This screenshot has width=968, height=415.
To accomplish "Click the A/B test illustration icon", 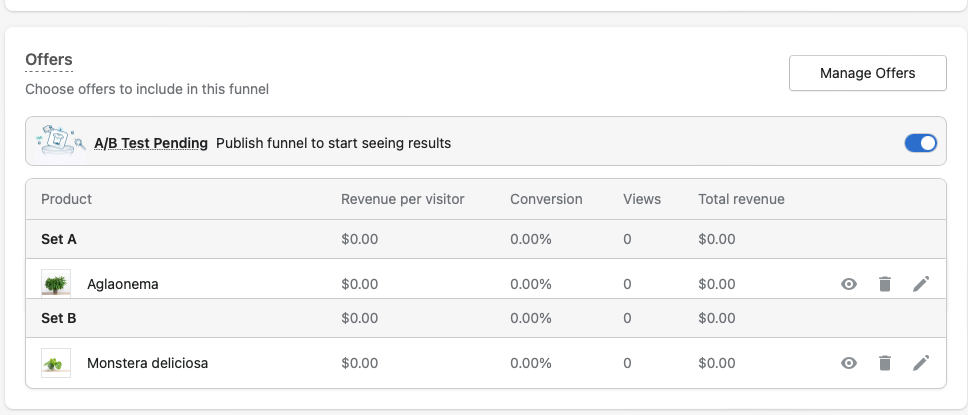I will point(60,141).
